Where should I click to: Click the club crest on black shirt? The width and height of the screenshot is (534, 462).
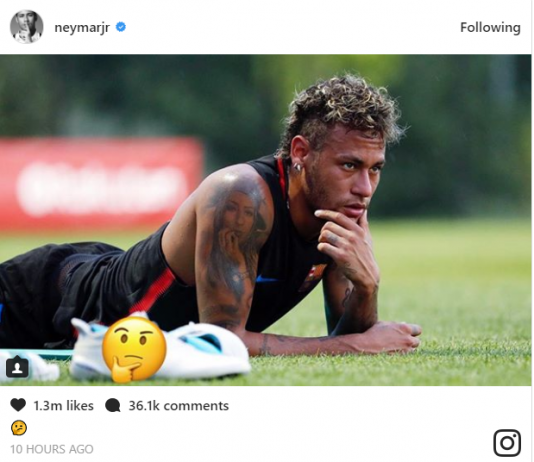coord(312,277)
